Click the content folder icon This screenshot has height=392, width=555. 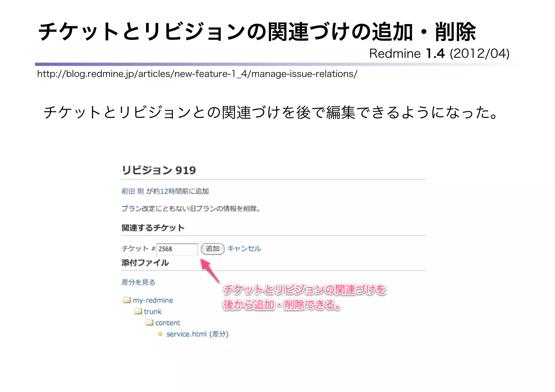point(149,322)
